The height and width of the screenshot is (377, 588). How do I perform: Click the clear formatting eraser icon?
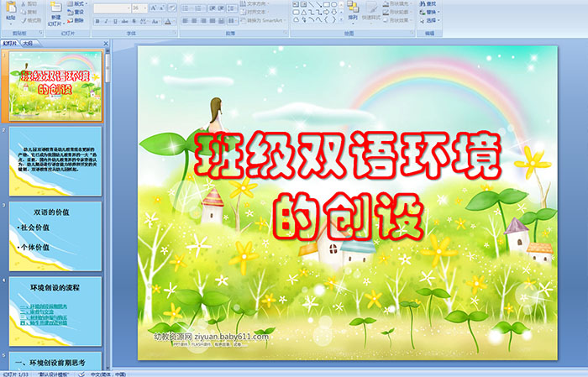pyautogui.click(x=172, y=8)
